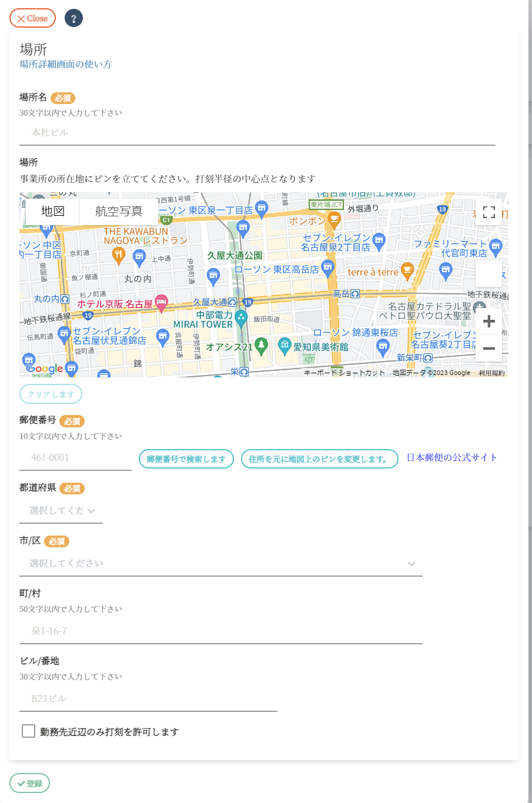Click the Oasis 21 park marker

(261, 345)
